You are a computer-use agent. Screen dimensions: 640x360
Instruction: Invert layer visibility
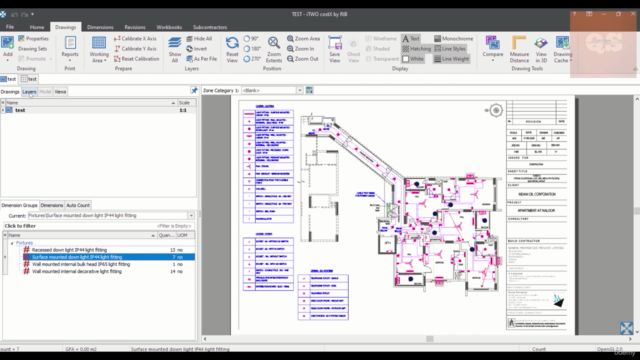[x=197, y=49]
